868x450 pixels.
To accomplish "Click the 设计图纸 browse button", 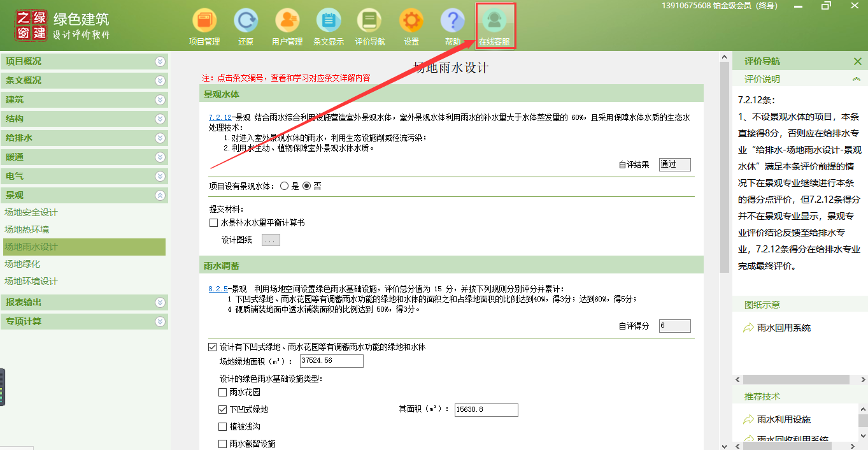I will point(271,240).
